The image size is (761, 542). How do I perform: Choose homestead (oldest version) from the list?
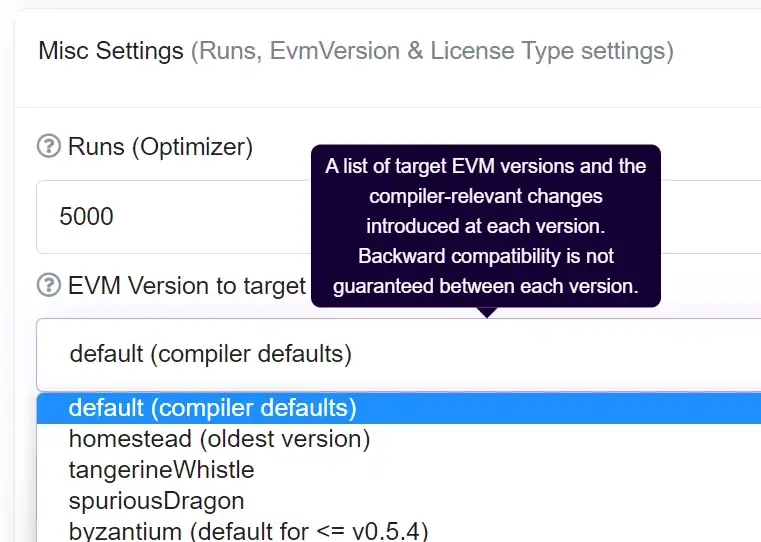click(x=219, y=438)
